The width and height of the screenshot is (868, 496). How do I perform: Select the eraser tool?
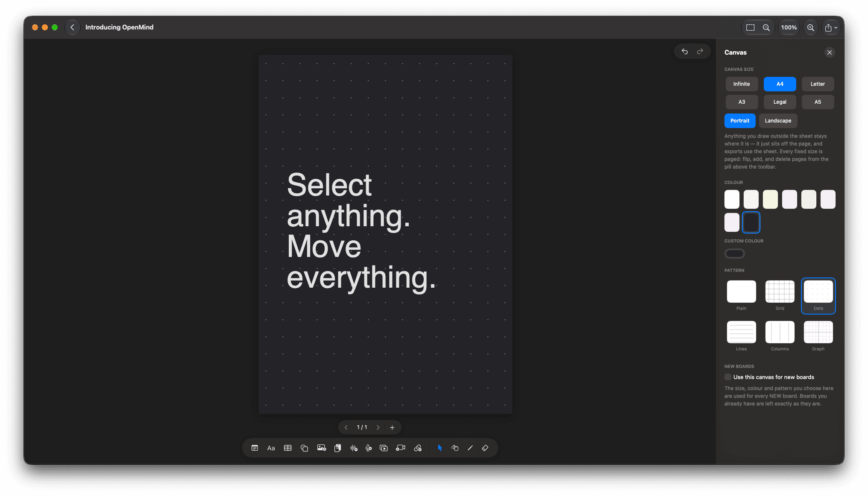click(x=485, y=448)
